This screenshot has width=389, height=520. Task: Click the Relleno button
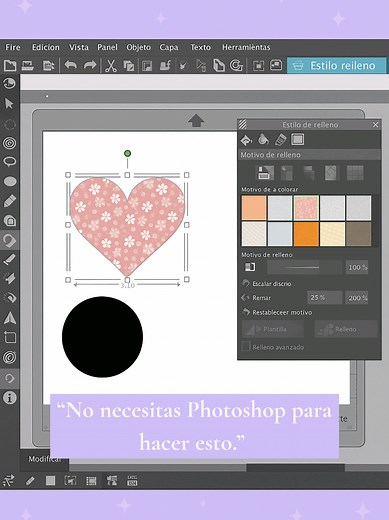346,329
